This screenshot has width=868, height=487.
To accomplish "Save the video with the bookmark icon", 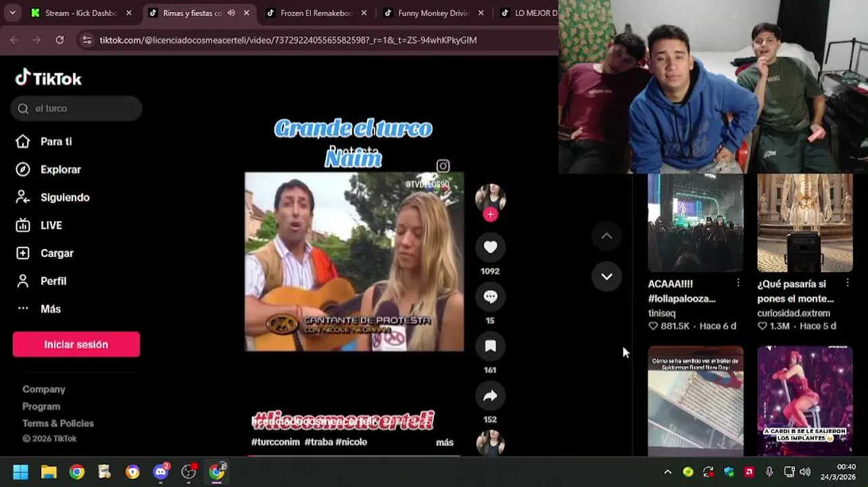I will 490,346.
